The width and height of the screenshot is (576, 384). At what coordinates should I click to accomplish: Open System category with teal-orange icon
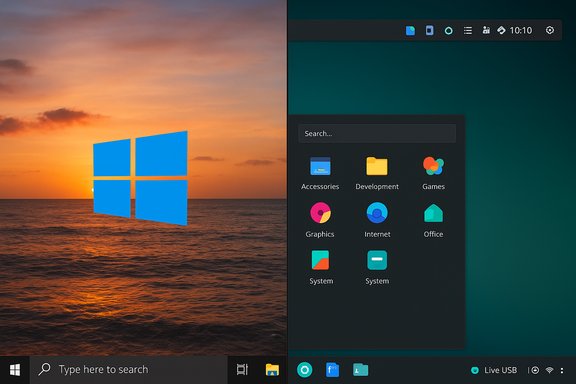321,267
